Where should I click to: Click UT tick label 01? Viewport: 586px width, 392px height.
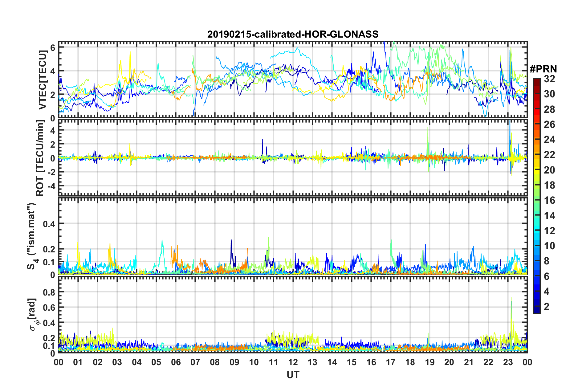78,362
